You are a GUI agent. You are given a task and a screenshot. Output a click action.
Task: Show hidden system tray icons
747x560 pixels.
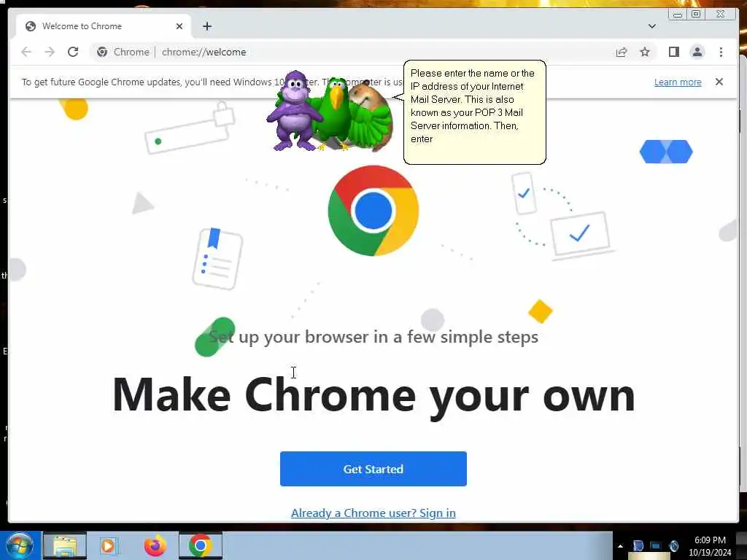click(620, 546)
